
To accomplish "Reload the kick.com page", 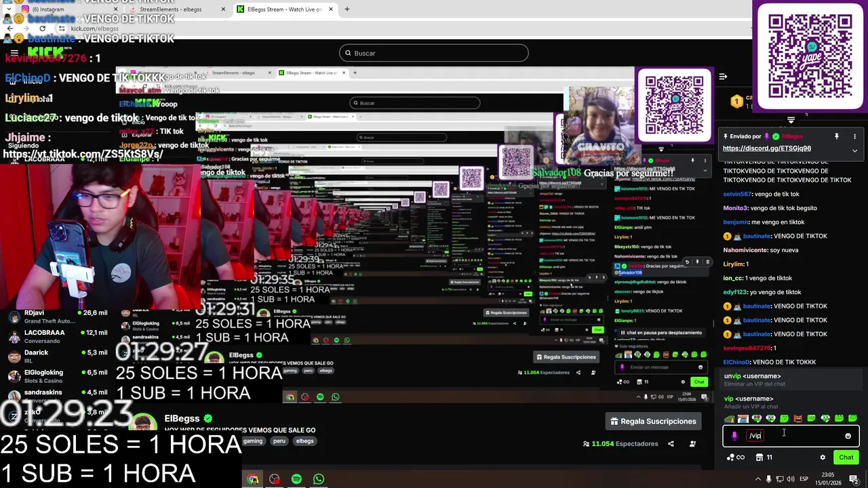I will click(x=42, y=28).
